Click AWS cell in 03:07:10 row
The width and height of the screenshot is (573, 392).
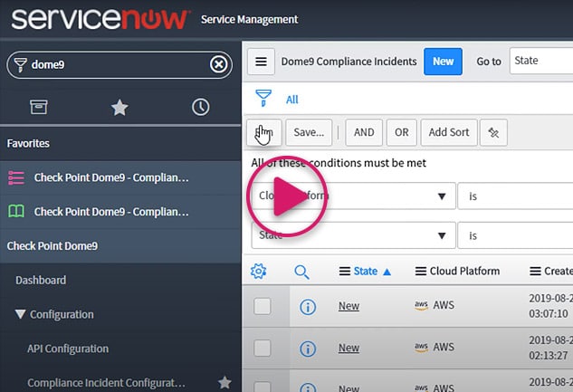point(435,305)
